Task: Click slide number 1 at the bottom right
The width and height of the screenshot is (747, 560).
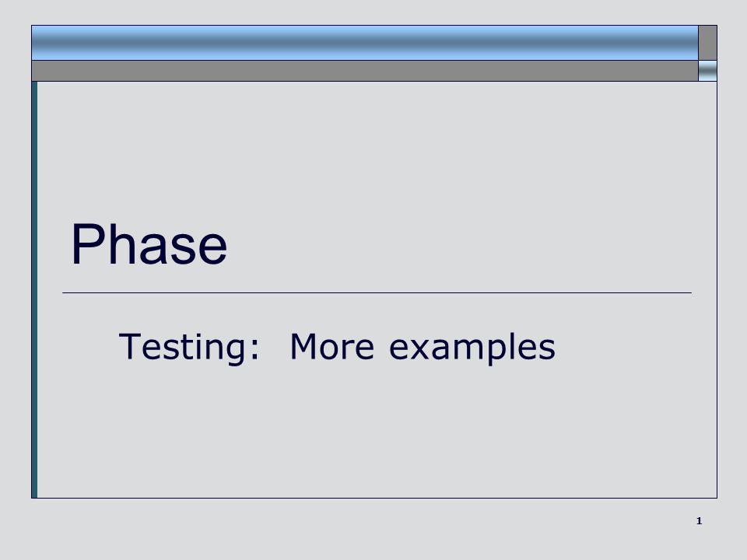Action: click(699, 520)
